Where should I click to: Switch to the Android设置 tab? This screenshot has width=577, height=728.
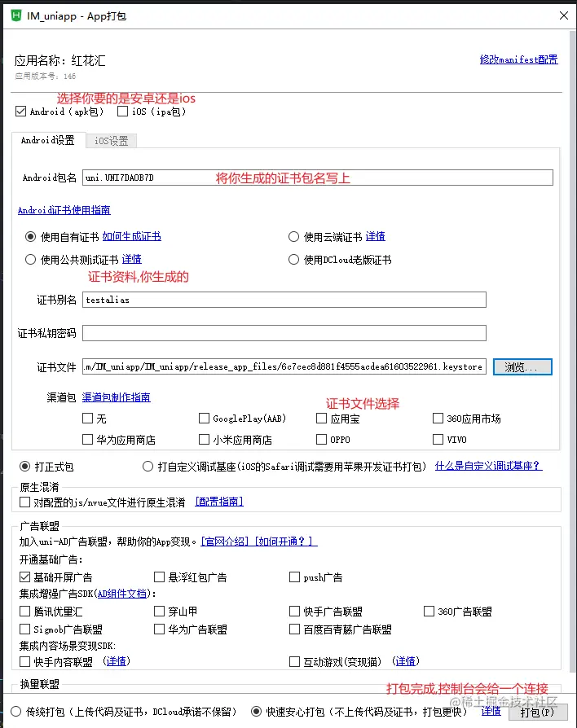(48, 140)
